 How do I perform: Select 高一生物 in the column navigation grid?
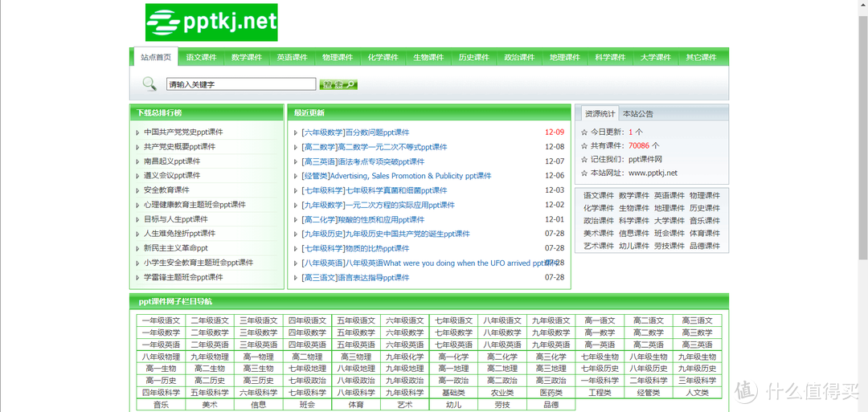[x=161, y=369]
